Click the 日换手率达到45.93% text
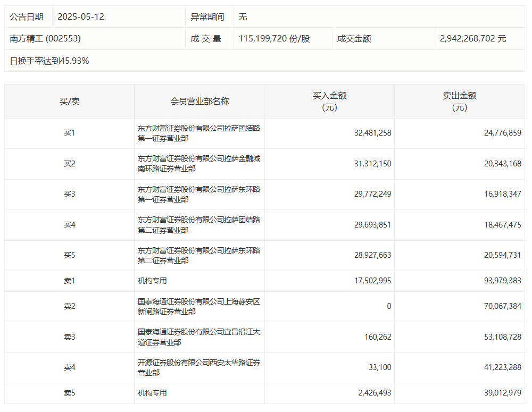Viewport: 532px width, 412px height. 49,61
